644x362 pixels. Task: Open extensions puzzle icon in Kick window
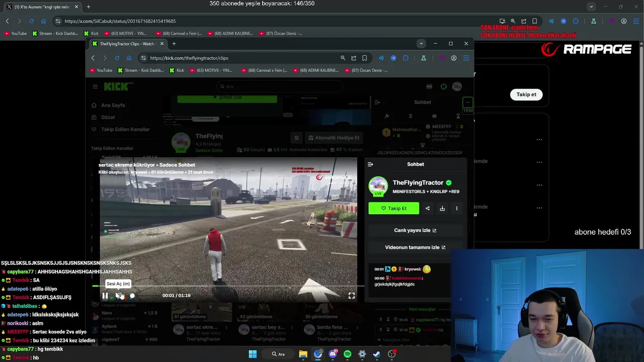click(x=406, y=58)
